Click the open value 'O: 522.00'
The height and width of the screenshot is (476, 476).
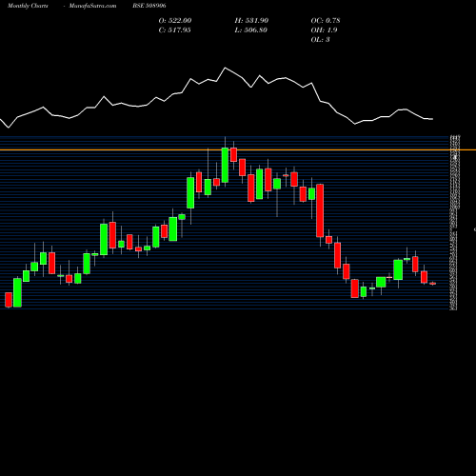point(175,20)
